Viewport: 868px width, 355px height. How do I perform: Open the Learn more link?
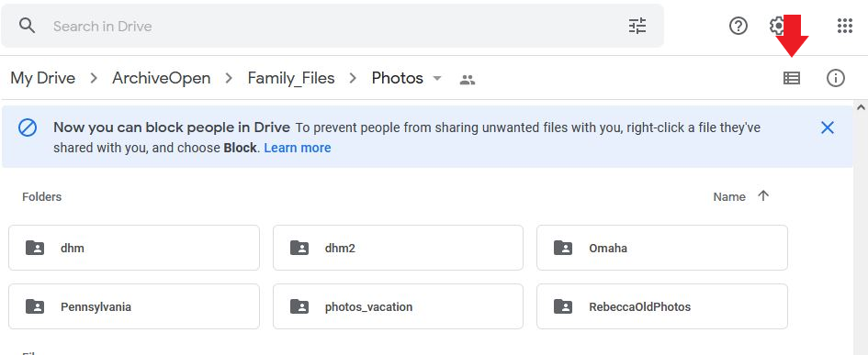pos(298,149)
